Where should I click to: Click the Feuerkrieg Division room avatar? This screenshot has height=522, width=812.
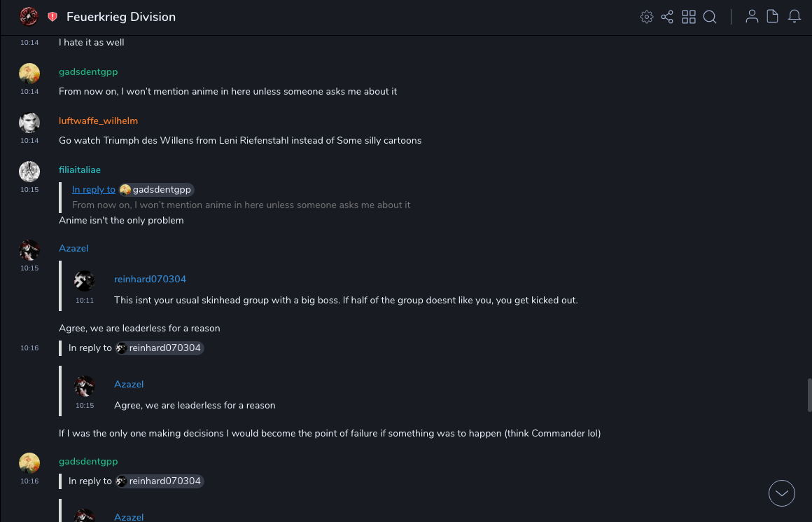(x=29, y=17)
